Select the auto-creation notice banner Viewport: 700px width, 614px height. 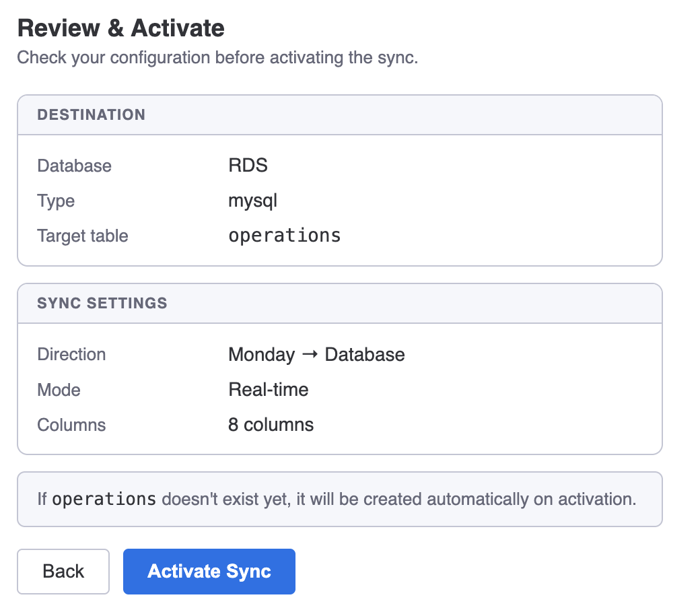(340, 499)
